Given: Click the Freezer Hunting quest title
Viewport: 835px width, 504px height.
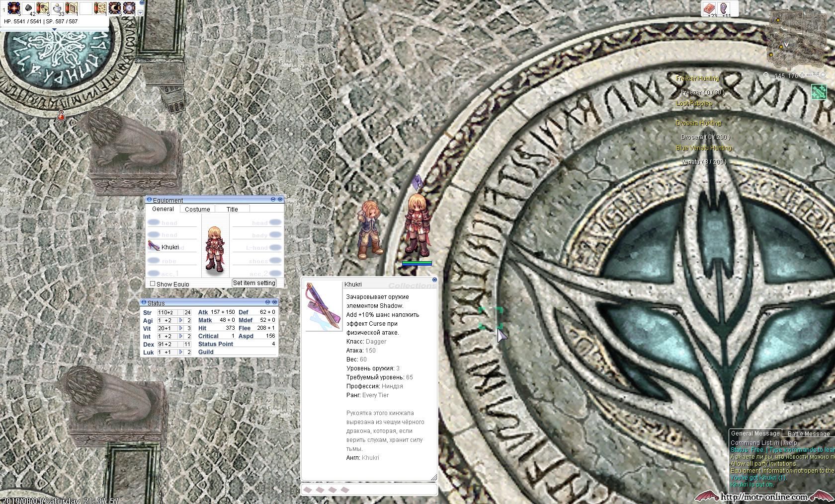Looking at the screenshot, I should [697, 78].
